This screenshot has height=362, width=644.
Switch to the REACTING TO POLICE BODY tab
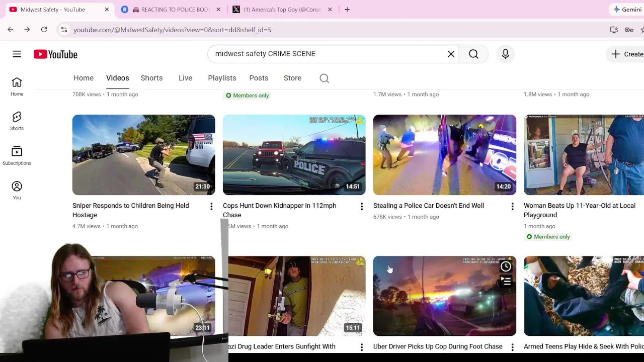(171, 10)
